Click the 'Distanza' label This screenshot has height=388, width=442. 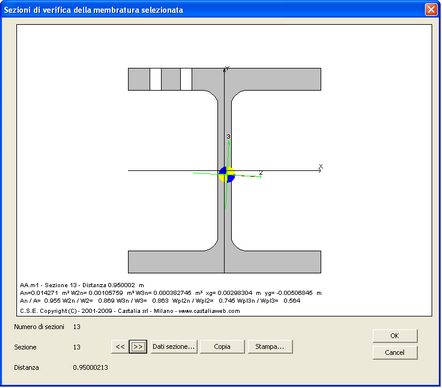(x=26, y=367)
